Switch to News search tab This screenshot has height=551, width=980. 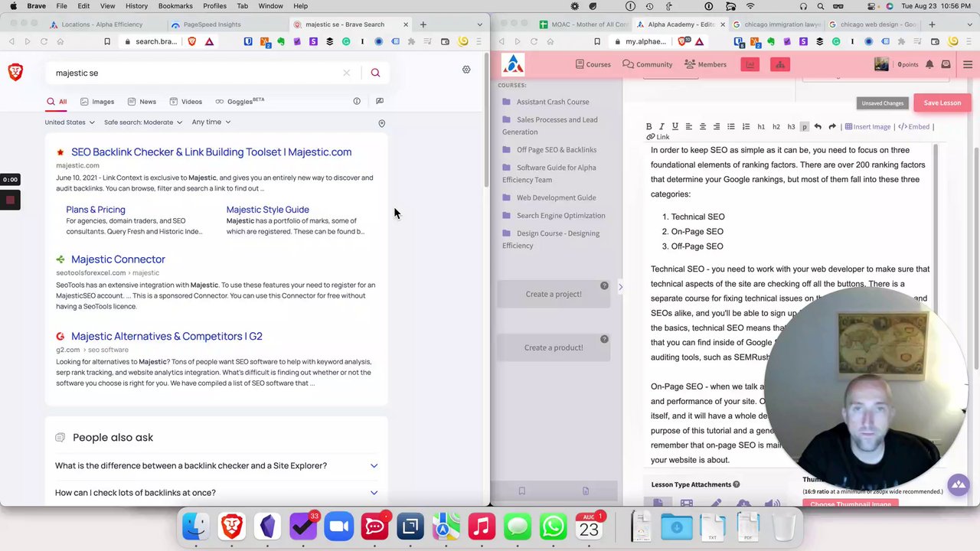(142, 101)
